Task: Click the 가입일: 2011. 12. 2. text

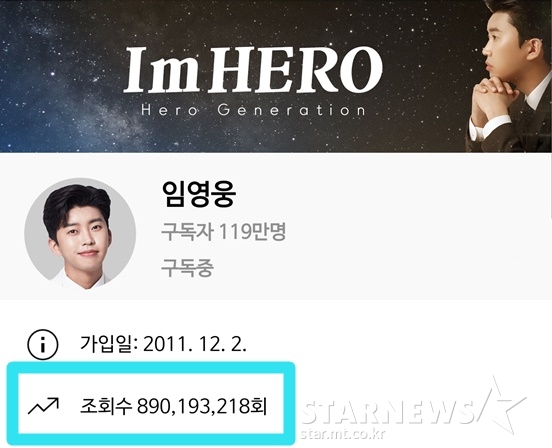Action: (x=163, y=344)
